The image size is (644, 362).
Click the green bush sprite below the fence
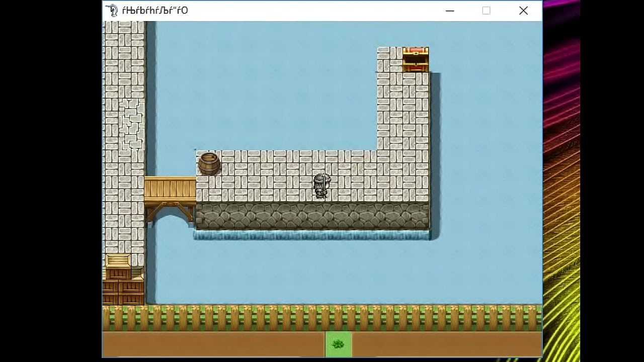338,344
